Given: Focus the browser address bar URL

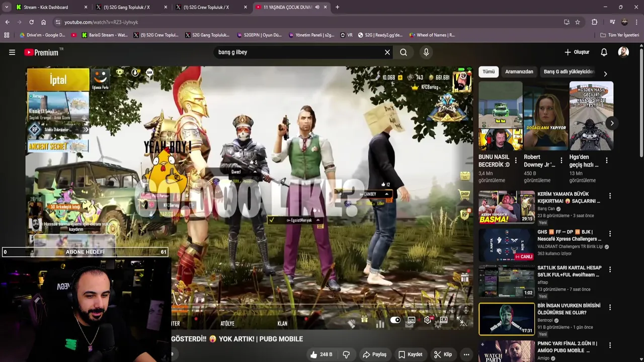Looking at the screenshot, I should (101, 22).
